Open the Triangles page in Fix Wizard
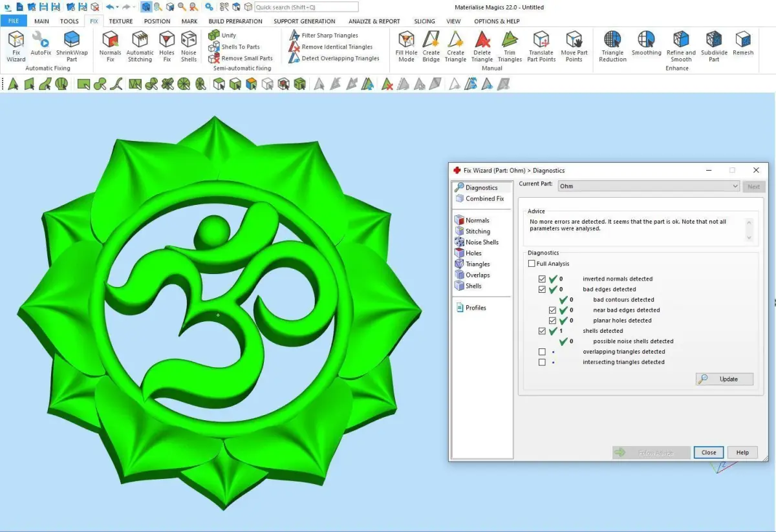This screenshot has height=532, width=776. (x=472, y=264)
